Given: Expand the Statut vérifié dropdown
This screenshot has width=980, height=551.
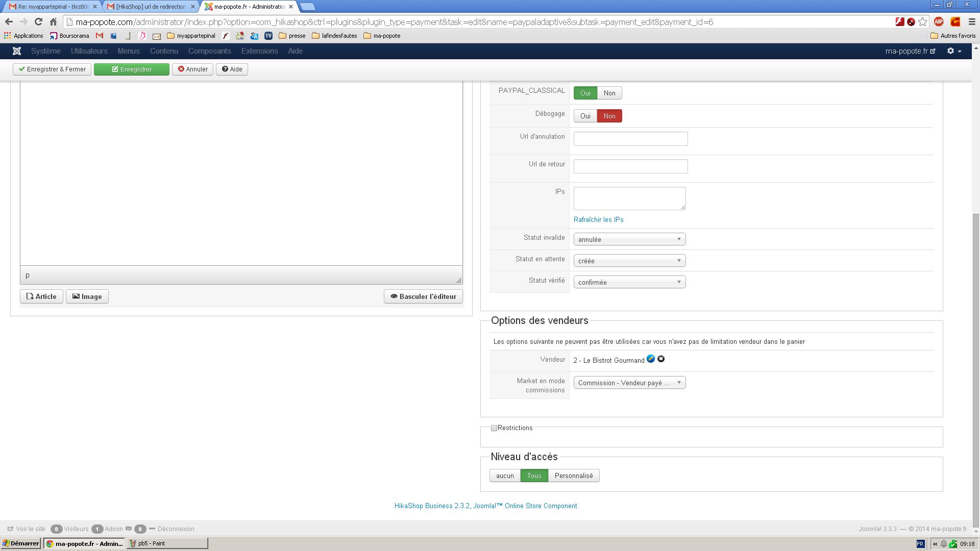Looking at the screenshot, I should [629, 282].
